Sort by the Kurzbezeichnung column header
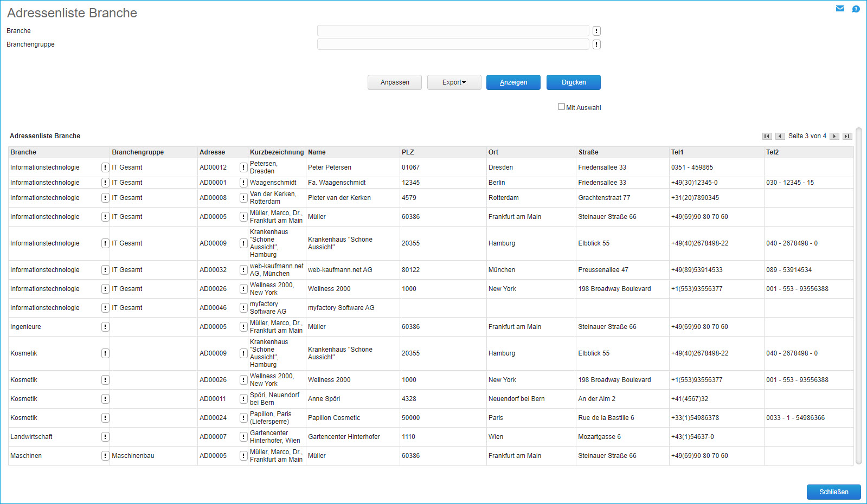Screen dimensions: 867x504 277,152
